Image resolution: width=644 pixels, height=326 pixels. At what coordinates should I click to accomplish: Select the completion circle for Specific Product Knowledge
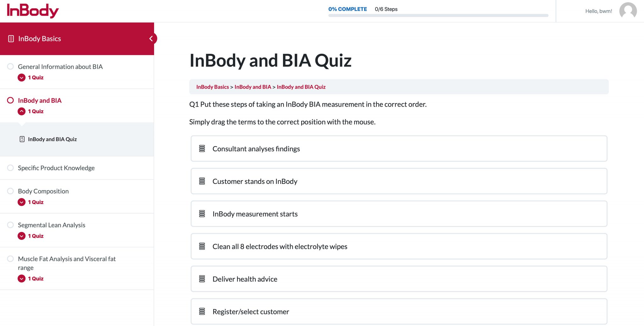(10, 168)
